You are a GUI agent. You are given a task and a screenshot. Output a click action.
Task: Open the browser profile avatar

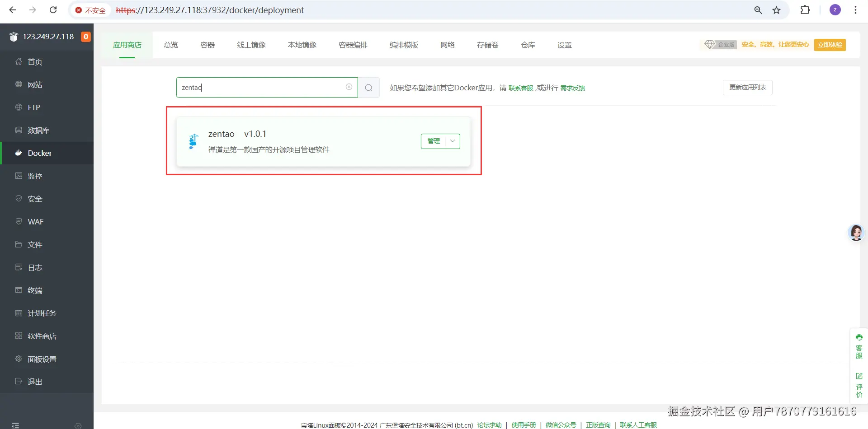(835, 10)
